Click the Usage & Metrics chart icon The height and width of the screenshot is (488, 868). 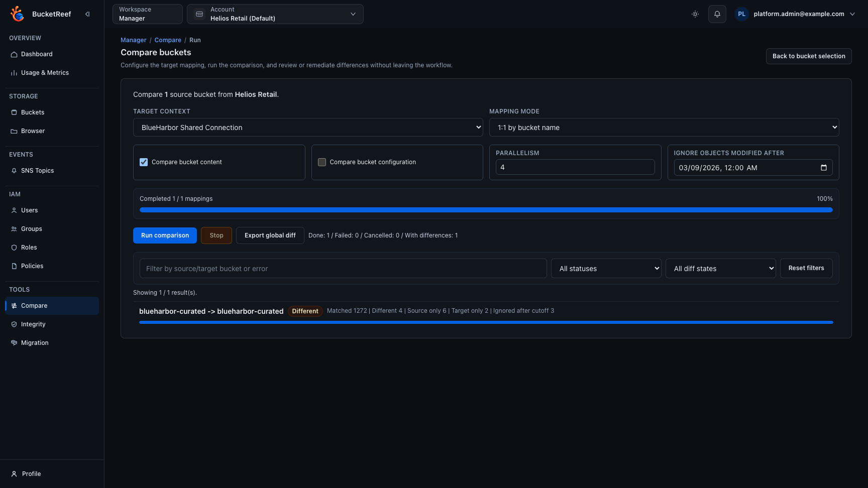(14, 73)
